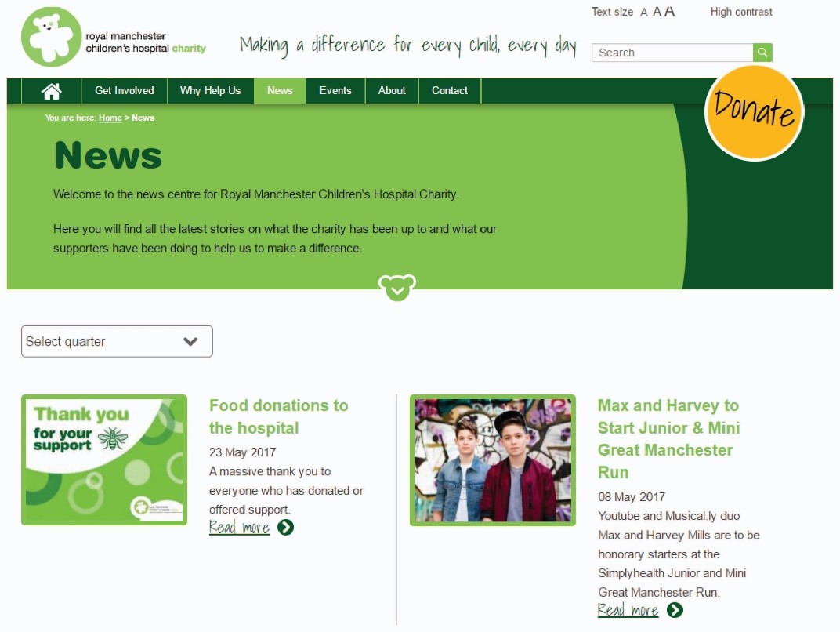Click the Select quarter chevron arrow
This screenshot has height=632, width=840.
(190, 341)
